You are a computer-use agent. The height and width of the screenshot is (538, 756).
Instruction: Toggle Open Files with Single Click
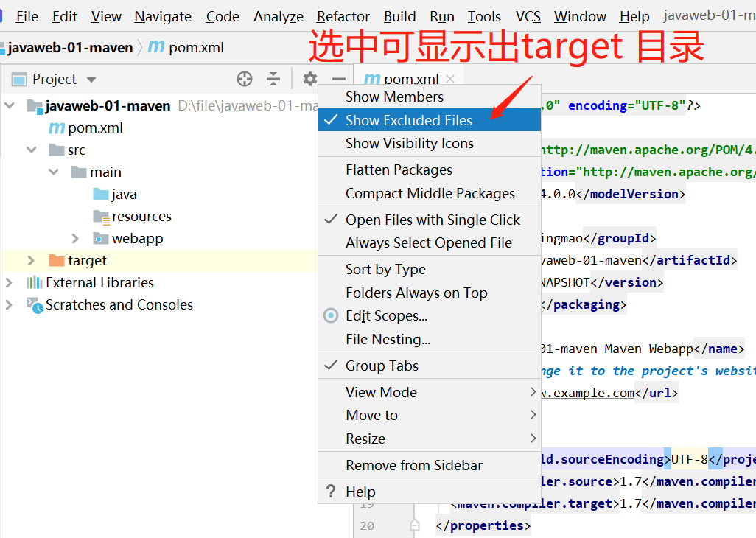[x=429, y=220]
